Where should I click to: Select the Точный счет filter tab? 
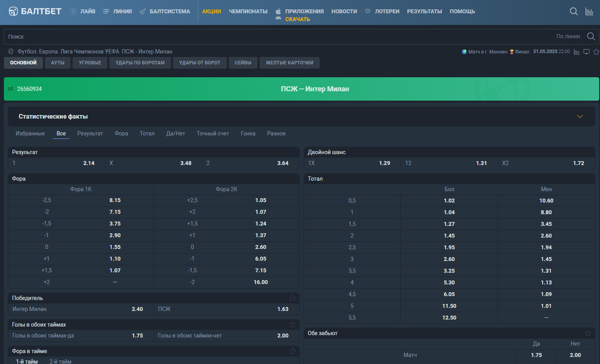click(213, 133)
